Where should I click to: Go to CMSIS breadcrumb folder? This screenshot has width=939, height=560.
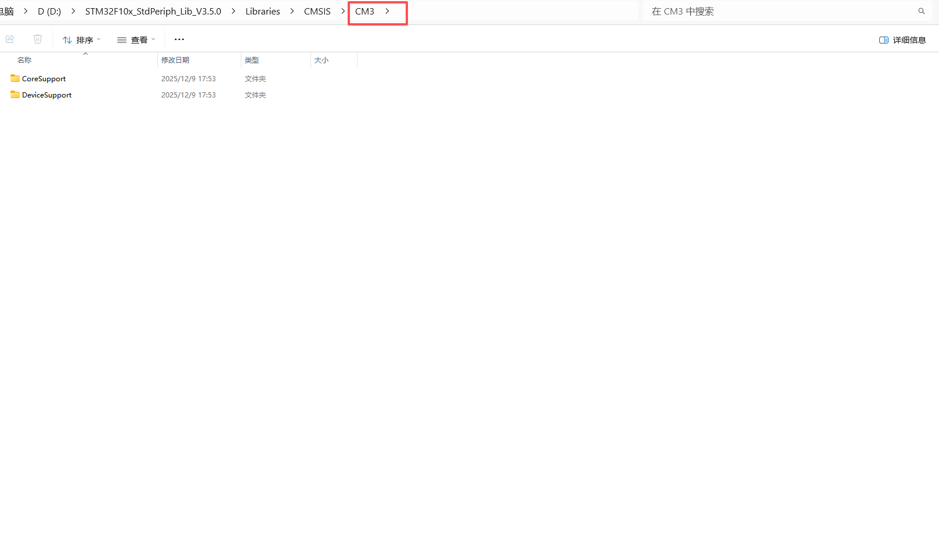(x=317, y=11)
